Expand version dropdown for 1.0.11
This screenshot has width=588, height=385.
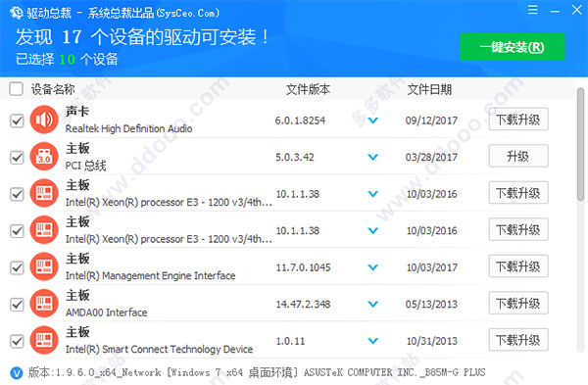point(372,341)
